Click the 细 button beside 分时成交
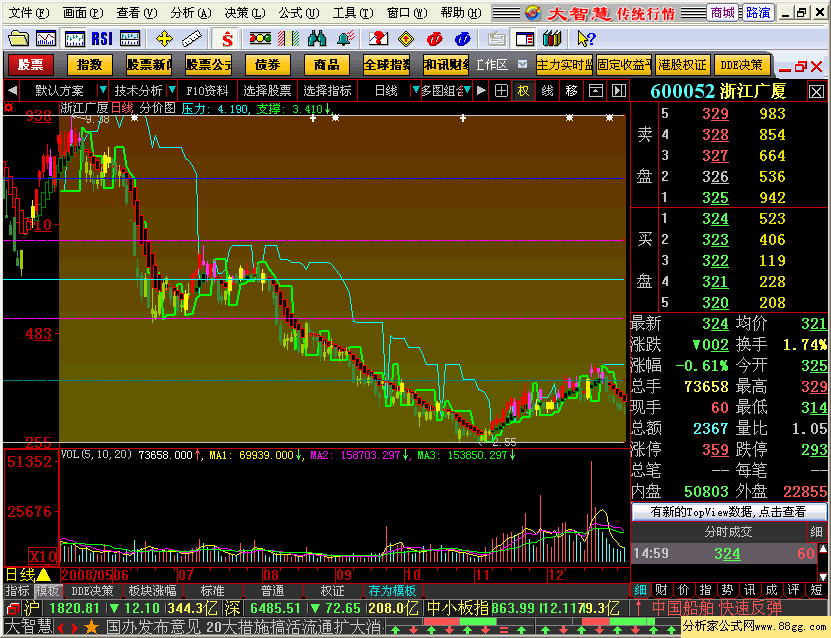Screen dimensions: 831x638 [x=816, y=532]
